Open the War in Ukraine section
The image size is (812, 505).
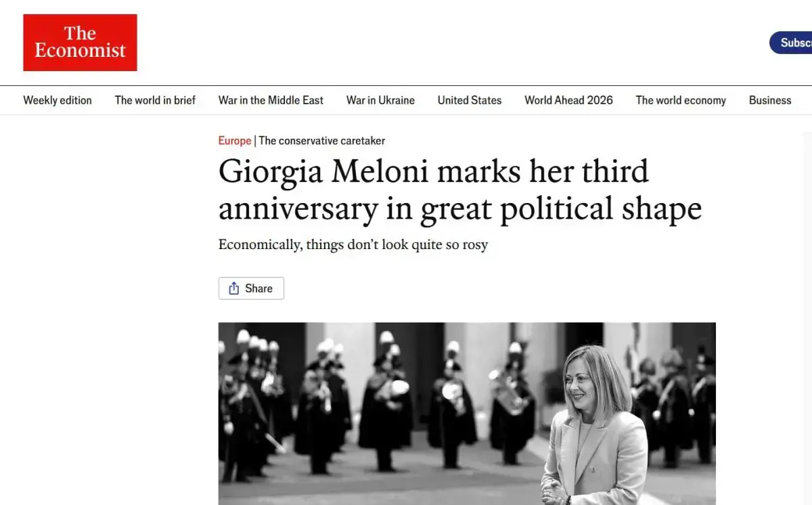[x=380, y=100]
